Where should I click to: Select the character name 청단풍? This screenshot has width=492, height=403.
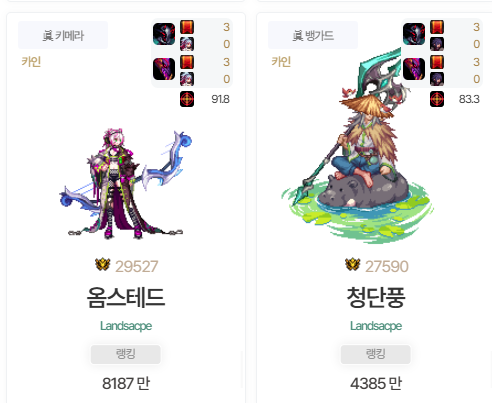pos(376,297)
